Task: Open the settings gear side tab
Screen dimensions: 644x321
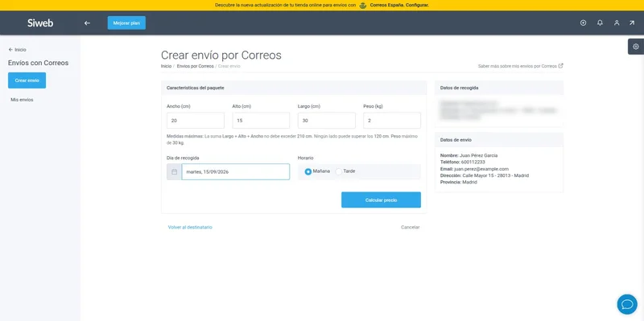Action: click(x=636, y=47)
